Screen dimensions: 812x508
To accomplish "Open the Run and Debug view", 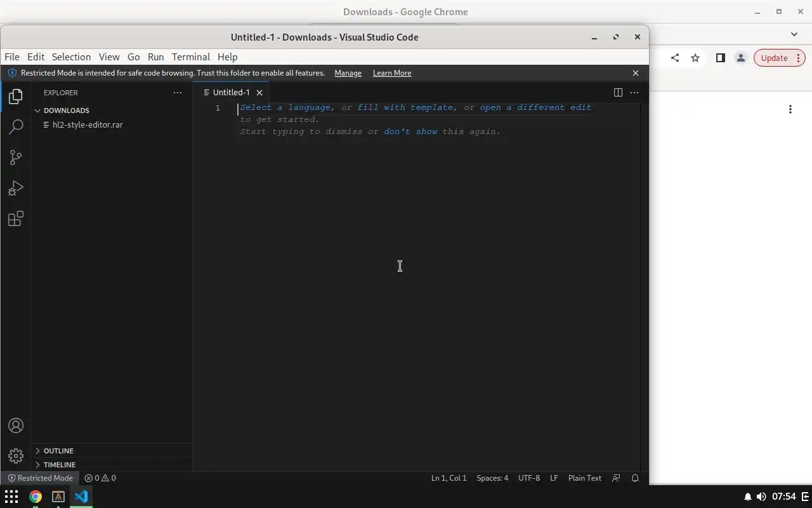I will click(x=16, y=188).
